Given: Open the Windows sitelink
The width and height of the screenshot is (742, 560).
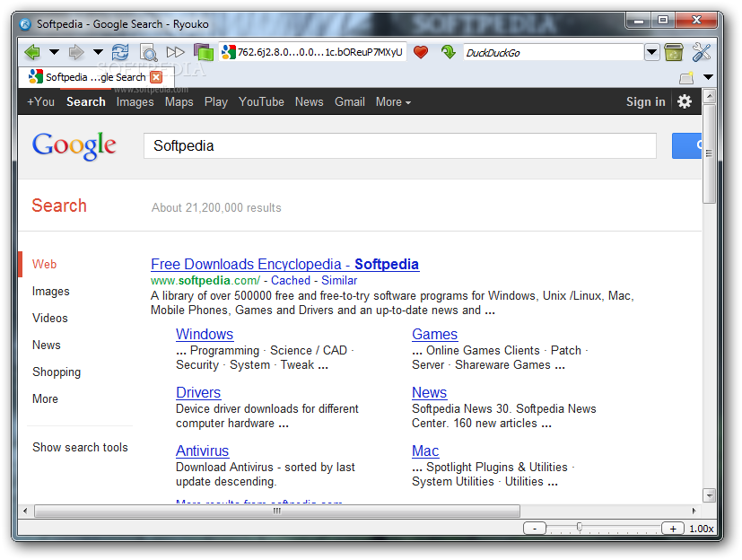Looking at the screenshot, I should click(x=205, y=334).
